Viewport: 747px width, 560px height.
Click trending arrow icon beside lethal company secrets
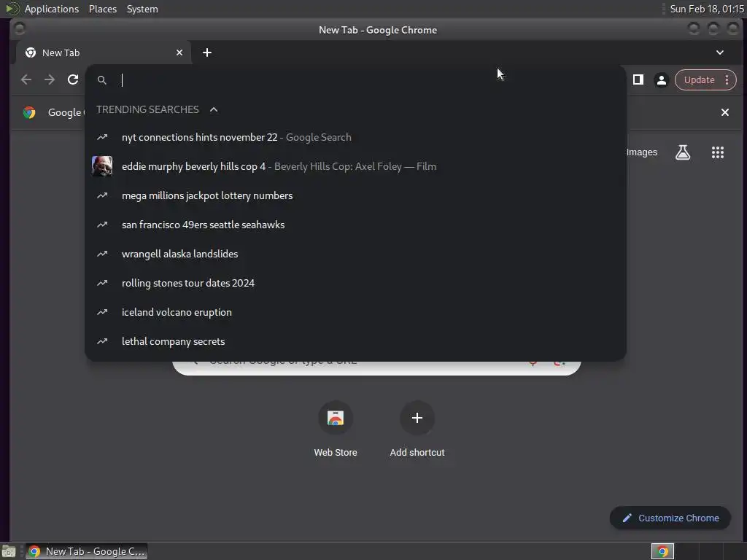click(102, 341)
